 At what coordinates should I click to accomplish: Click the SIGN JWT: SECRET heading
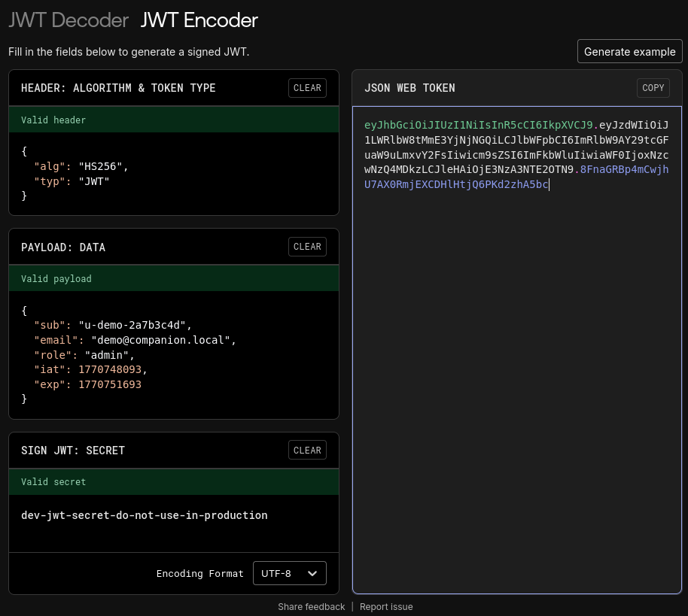[73, 451]
